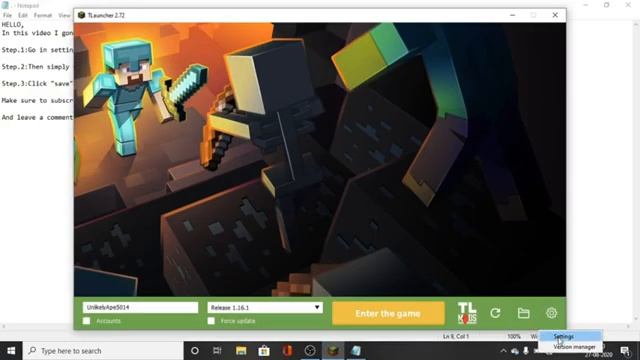The image size is (640, 360).
Task: Show hidden system tray icons
Action: coord(503,351)
